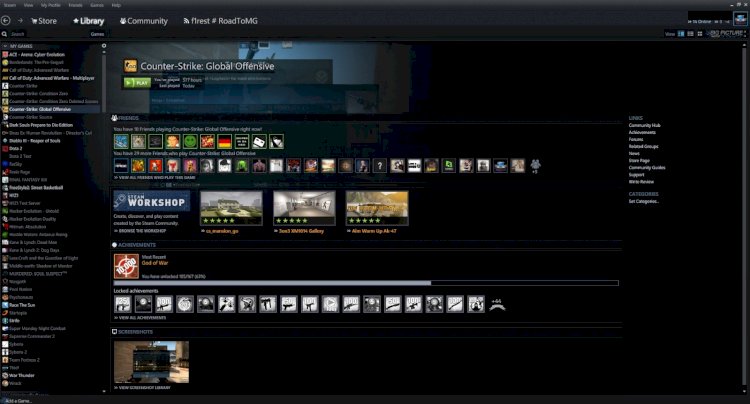
Task: Open the Community Guides link
Action: pos(647,168)
